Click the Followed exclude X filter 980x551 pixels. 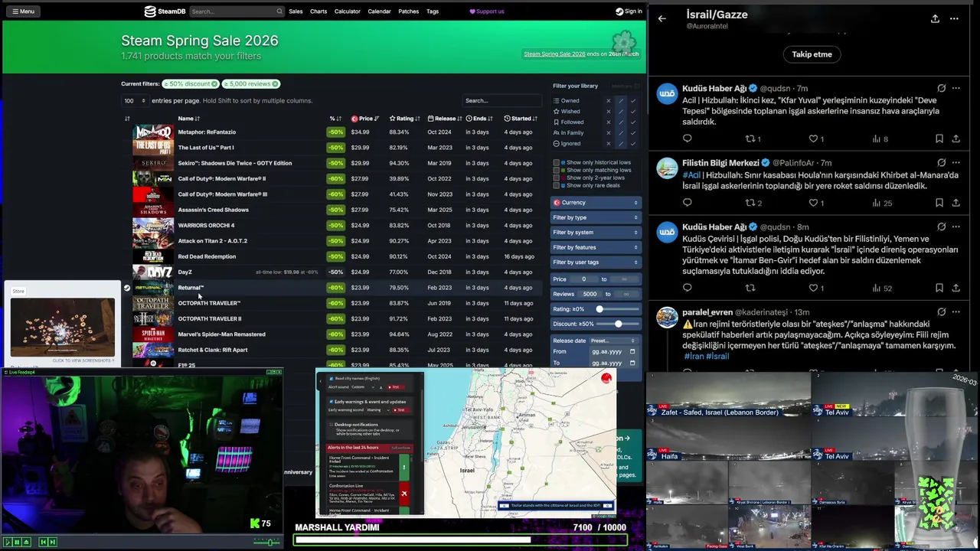click(609, 122)
